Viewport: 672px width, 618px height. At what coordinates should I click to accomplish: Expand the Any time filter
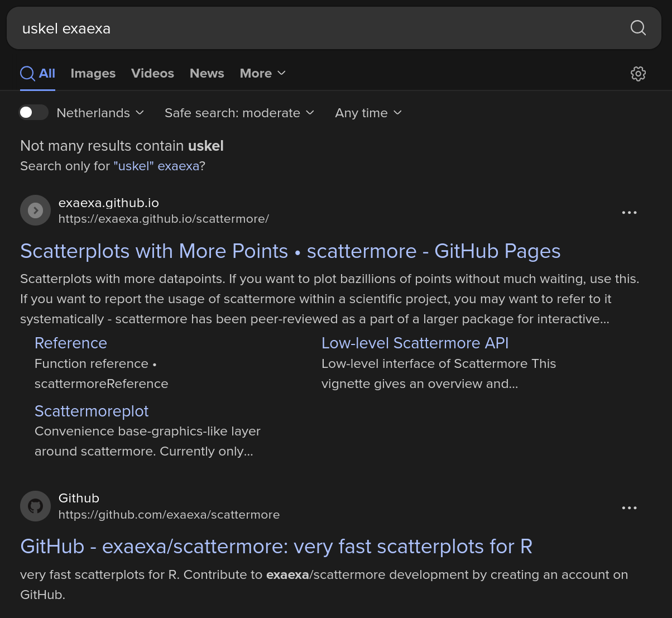[368, 113]
